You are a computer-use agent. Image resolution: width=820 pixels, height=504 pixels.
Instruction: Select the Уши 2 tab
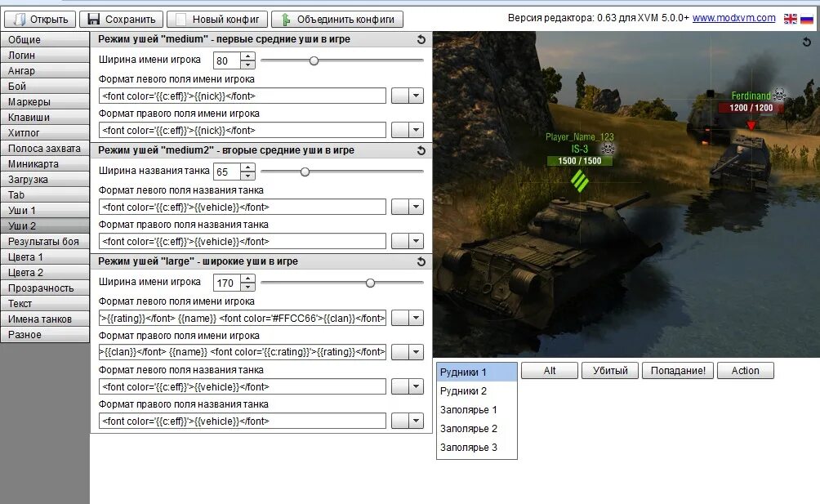click(45, 225)
